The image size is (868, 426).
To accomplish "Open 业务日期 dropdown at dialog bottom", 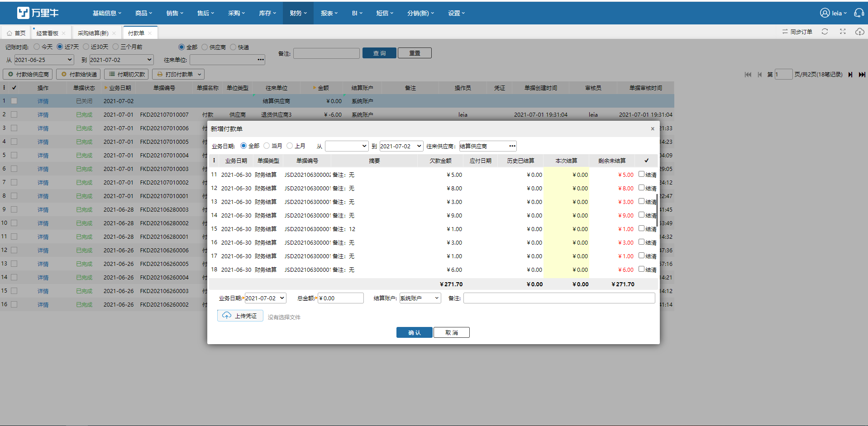I will coord(282,298).
